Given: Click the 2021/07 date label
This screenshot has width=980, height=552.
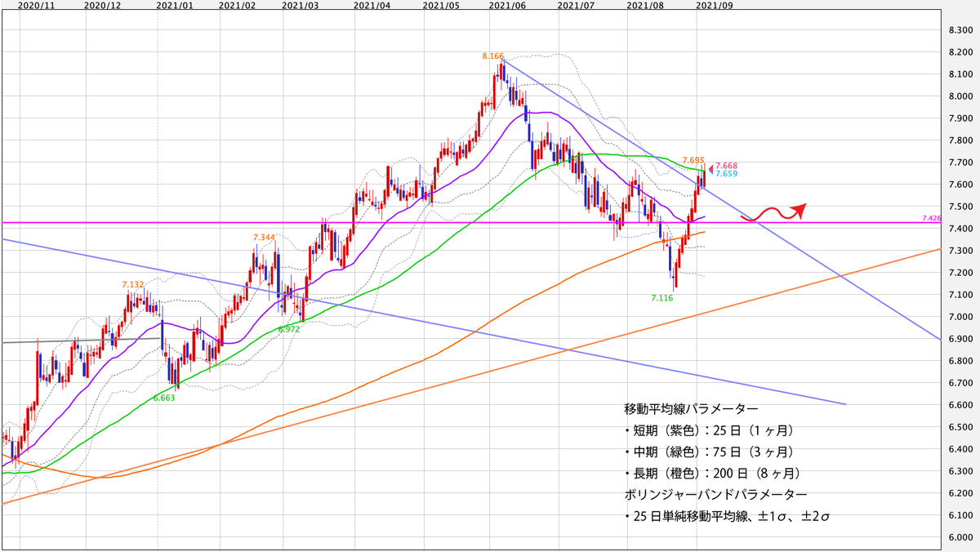Looking at the screenshot, I should [575, 6].
